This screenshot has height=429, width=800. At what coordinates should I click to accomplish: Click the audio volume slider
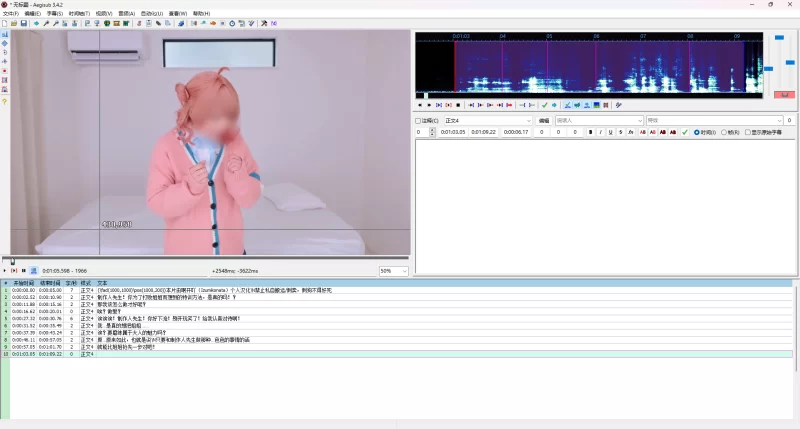coord(790,61)
